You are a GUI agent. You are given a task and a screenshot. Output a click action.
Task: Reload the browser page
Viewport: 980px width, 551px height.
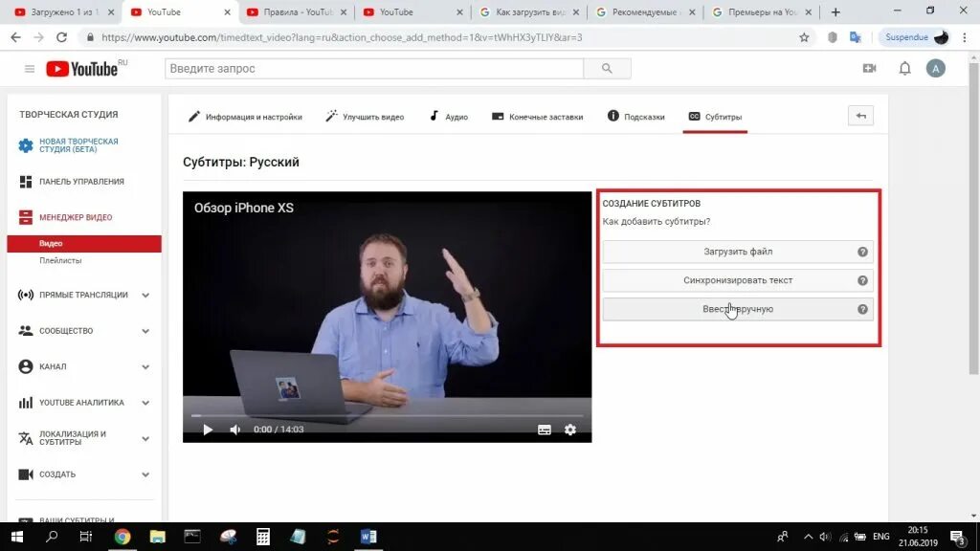coord(61,37)
